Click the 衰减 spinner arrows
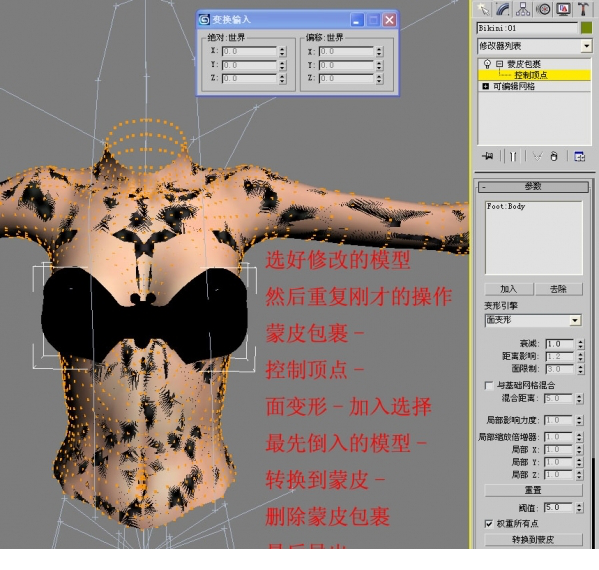Viewport: 599px width, 570px height. tap(581, 344)
